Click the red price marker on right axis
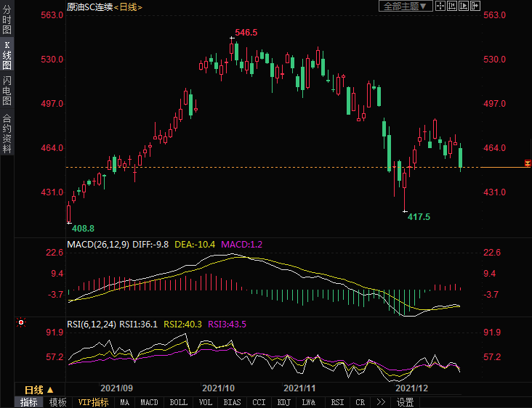 point(528,161)
